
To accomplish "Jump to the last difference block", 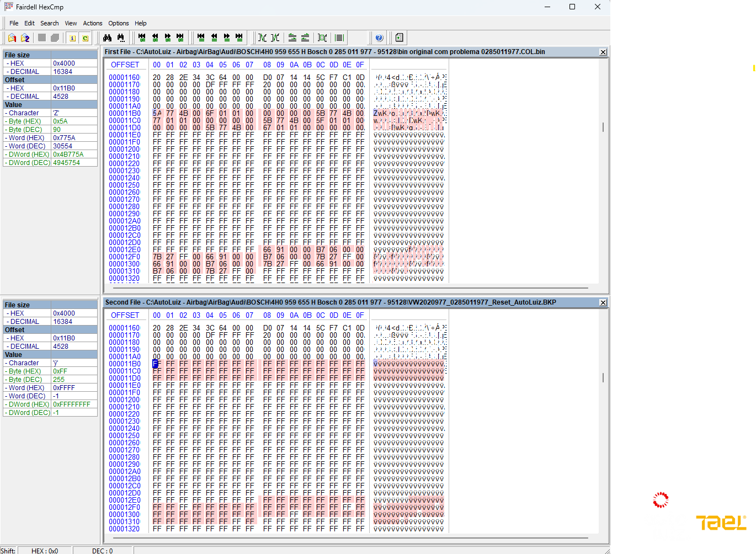I will 180,38.
